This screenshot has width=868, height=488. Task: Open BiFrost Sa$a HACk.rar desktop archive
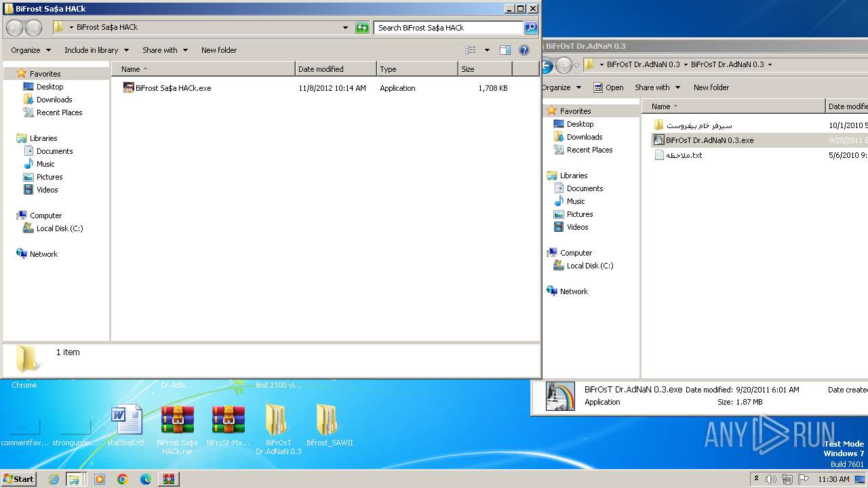pyautogui.click(x=177, y=430)
